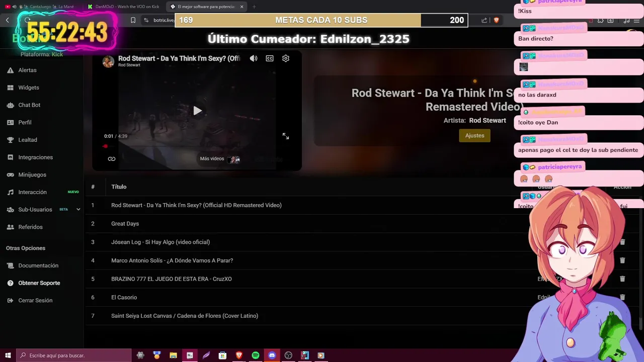This screenshot has height=362, width=644.
Task: Open Notion from the taskbar
Action: pyautogui.click(x=190, y=355)
